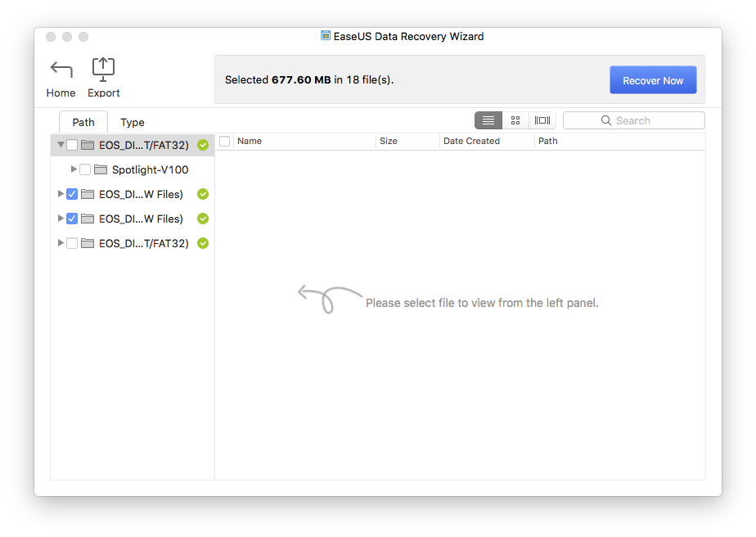This screenshot has width=756, height=537.
Task: Tick the checkbox of expanded EOS_DI...T/FAT32) folder
Action: 72,145
